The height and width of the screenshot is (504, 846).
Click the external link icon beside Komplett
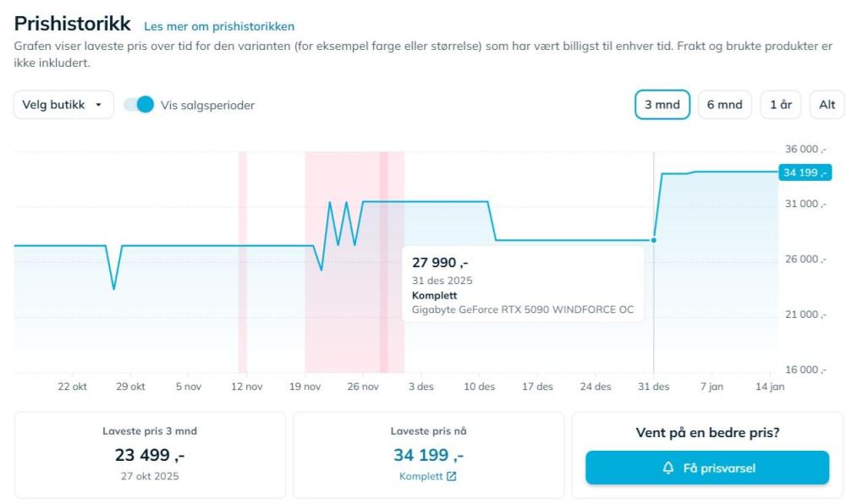(451, 476)
